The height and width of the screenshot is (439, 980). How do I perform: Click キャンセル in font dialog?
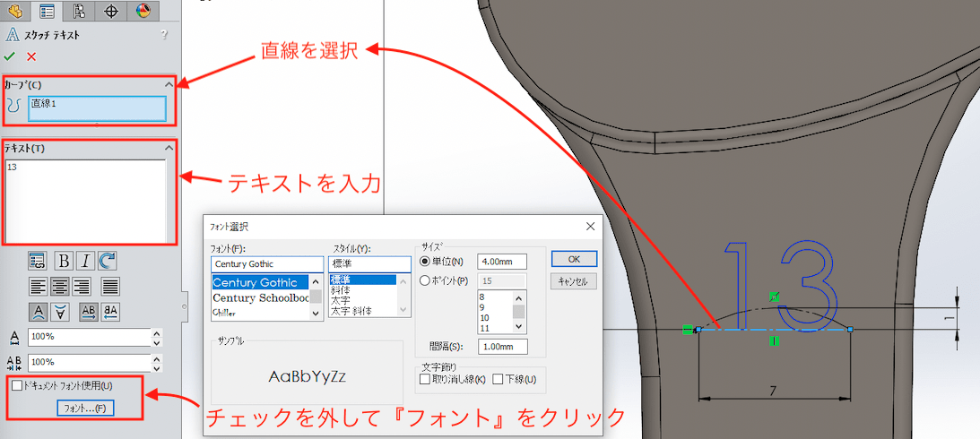point(574,281)
